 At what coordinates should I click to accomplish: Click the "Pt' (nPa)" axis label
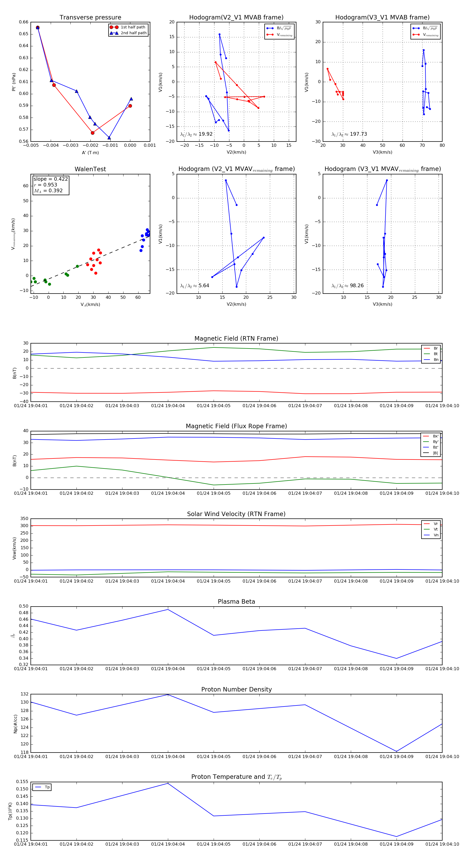[14, 82]
